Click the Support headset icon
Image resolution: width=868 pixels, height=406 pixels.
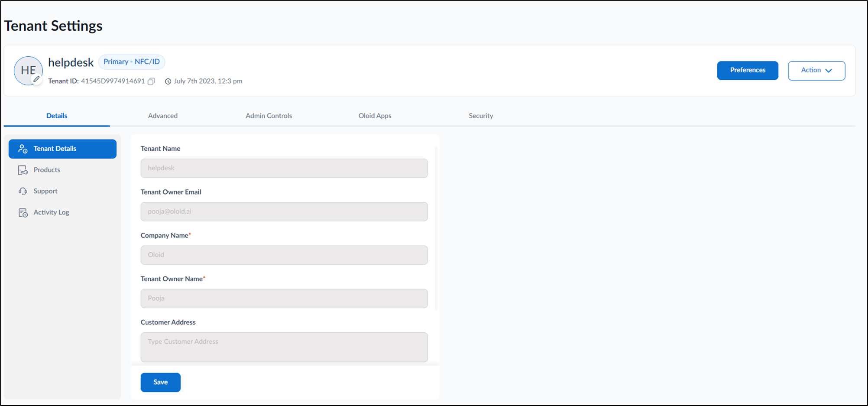[x=23, y=191]
